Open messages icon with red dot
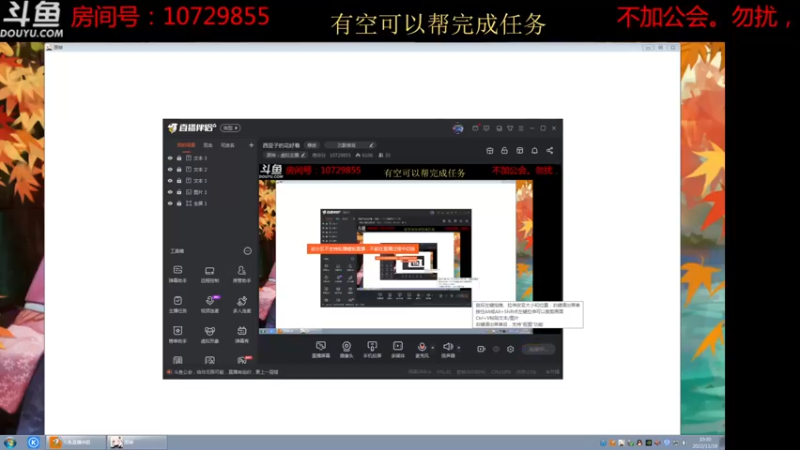This screenshot has height=450, width=800. coord(476,128)
